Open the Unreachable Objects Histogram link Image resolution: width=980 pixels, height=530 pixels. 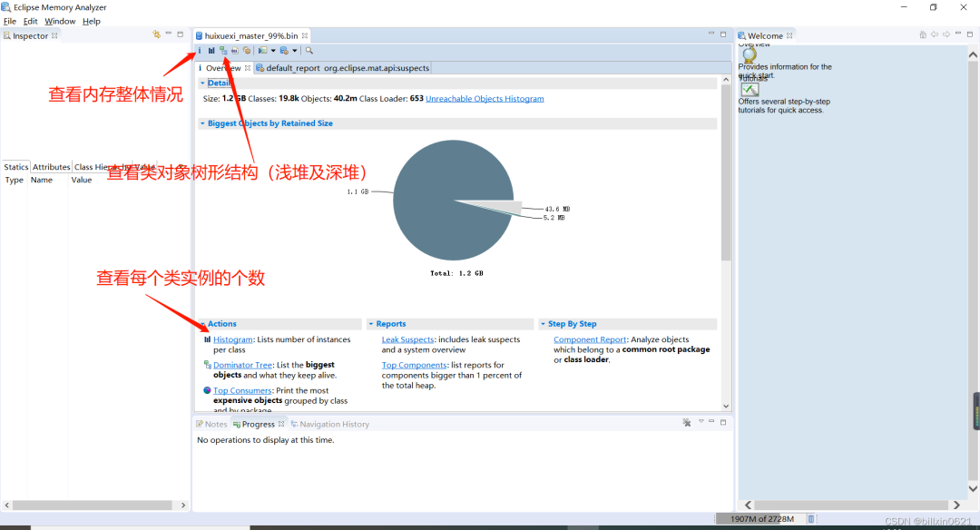(485, 98)
